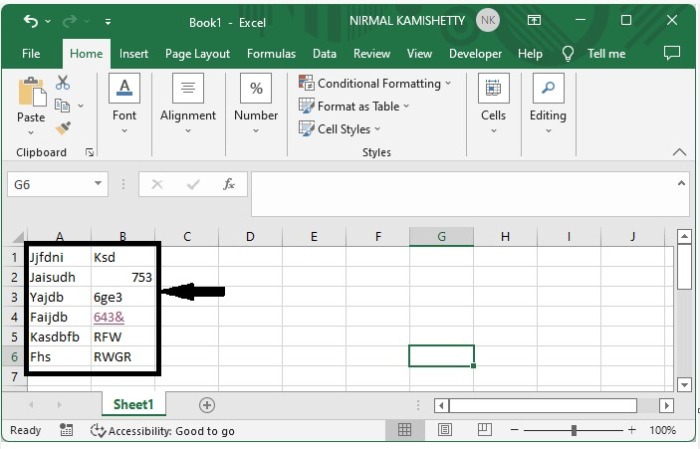Open the View tab
Viewport: 700px width, 449px height.
419,54
